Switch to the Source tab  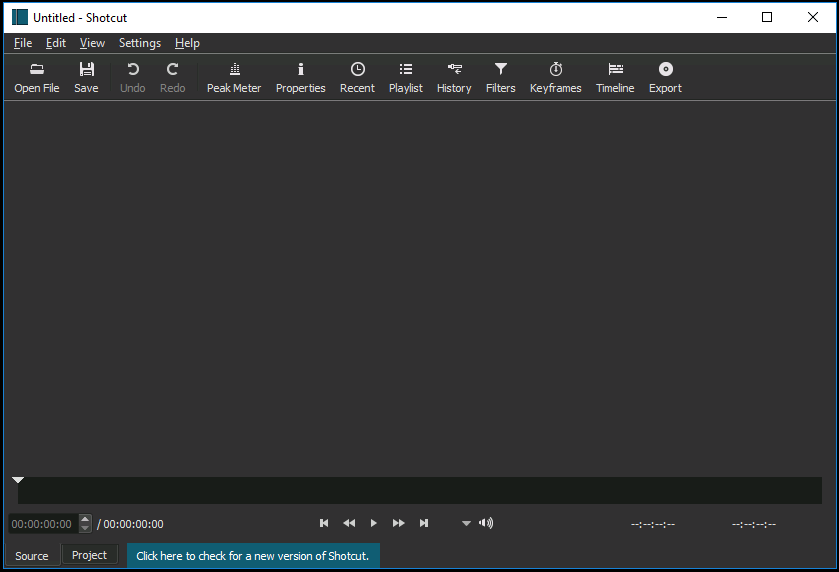tap(32, 555)
